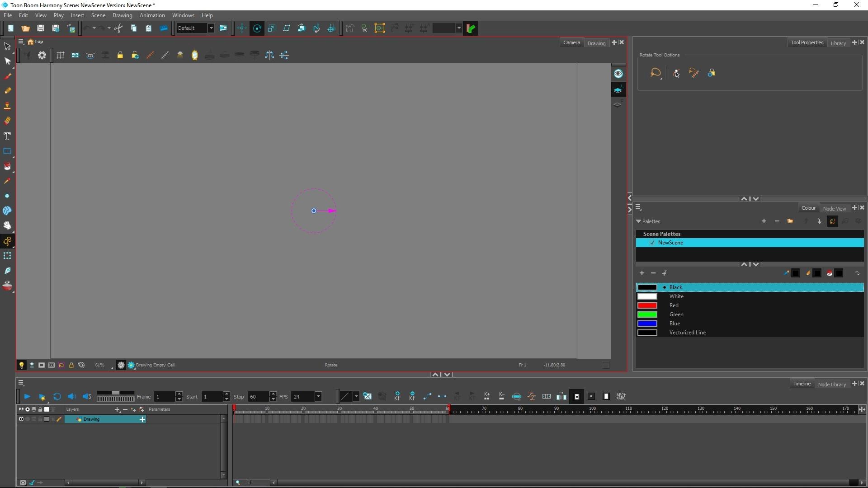
Task: Toggle sound scrubbing icon
Action: tap(87, 396)
